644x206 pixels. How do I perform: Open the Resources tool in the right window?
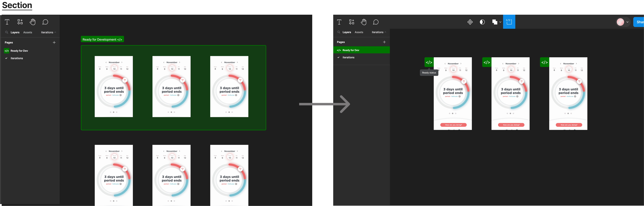click(351, 22)
